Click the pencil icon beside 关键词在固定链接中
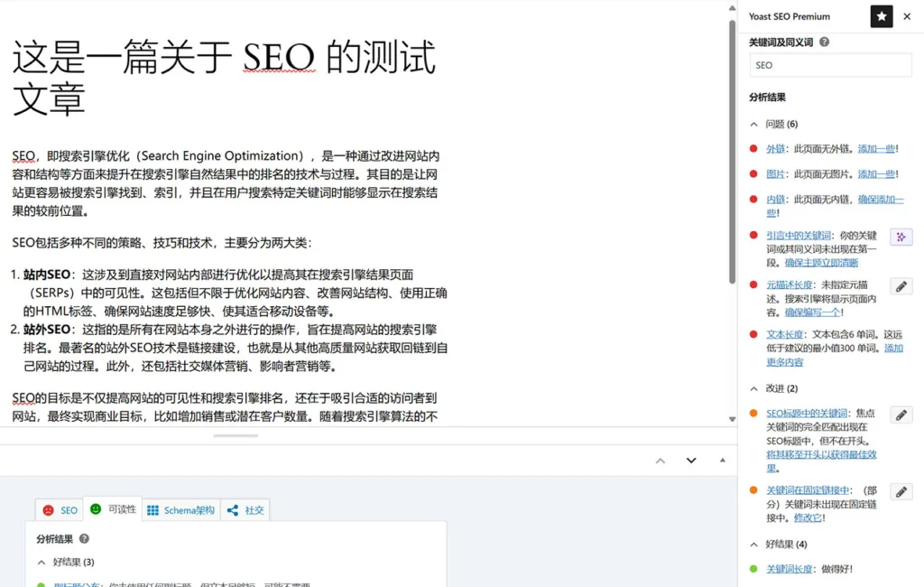 901,491
